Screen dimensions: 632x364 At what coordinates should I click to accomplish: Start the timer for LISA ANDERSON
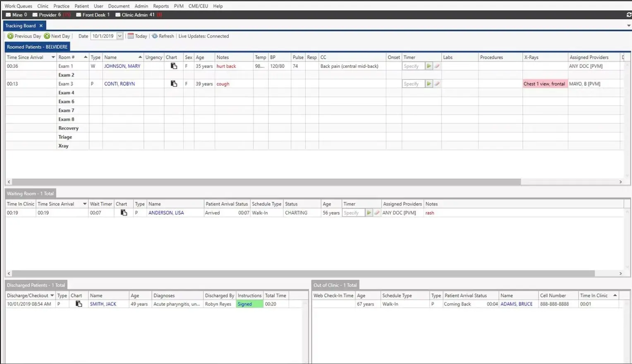tap(369, 213)
